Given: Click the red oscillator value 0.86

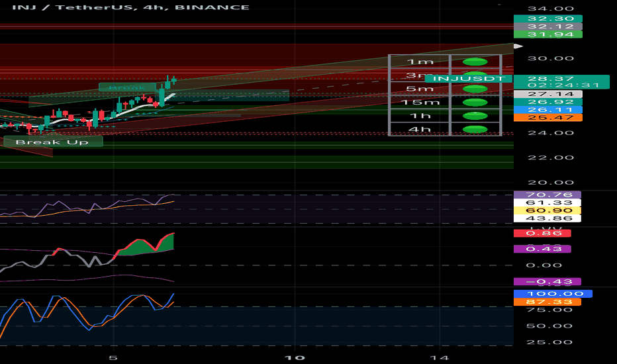Looking at the screenshot, I should [x=542, y=233].
